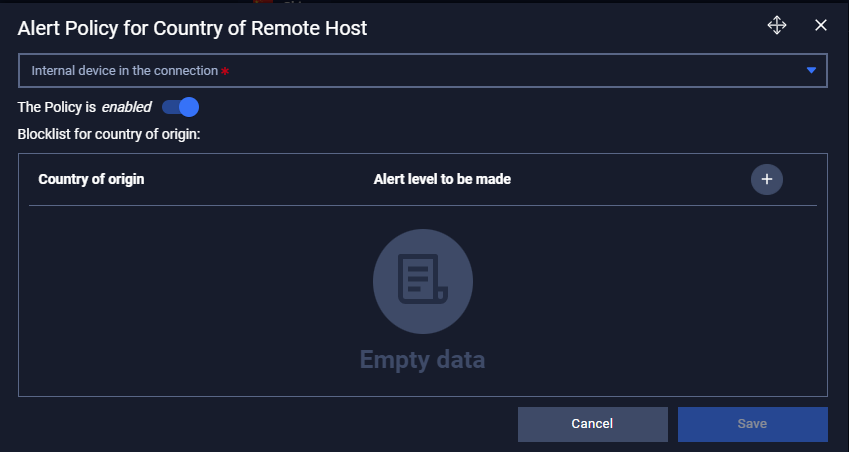Viewport: 849px width, 452px height.
Task: Expand the list via the blue dropdown arrow
Action: pyautogui.click(x=811, y=70)
